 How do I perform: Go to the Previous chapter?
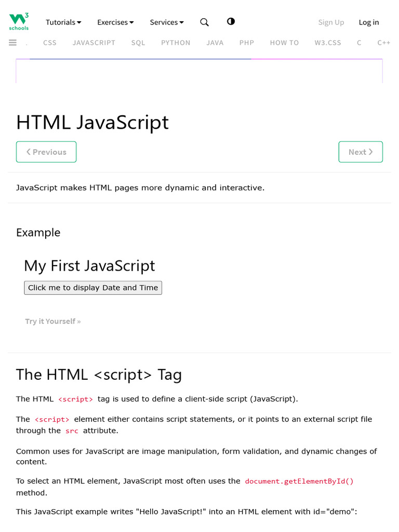click(46, 152)
